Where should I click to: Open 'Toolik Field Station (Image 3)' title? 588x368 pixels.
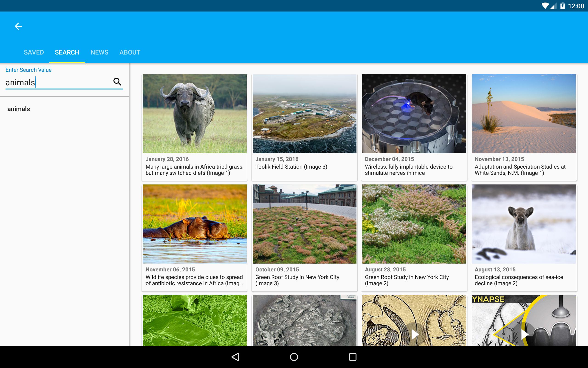click(291, 167)
